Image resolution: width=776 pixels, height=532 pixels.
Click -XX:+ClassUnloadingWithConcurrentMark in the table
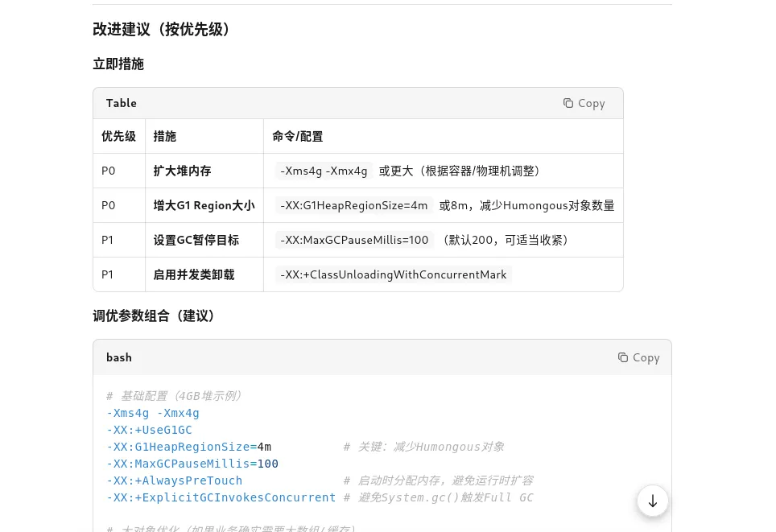(394, 275)
